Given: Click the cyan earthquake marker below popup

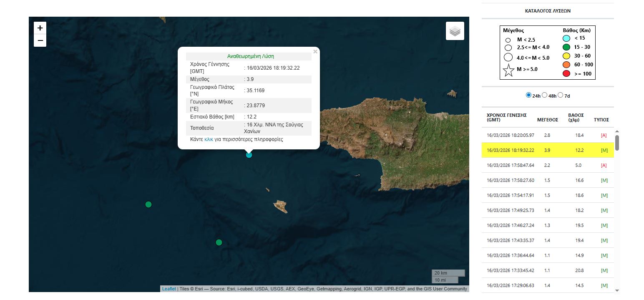Looking at the screenshot, I should (249, 155).
